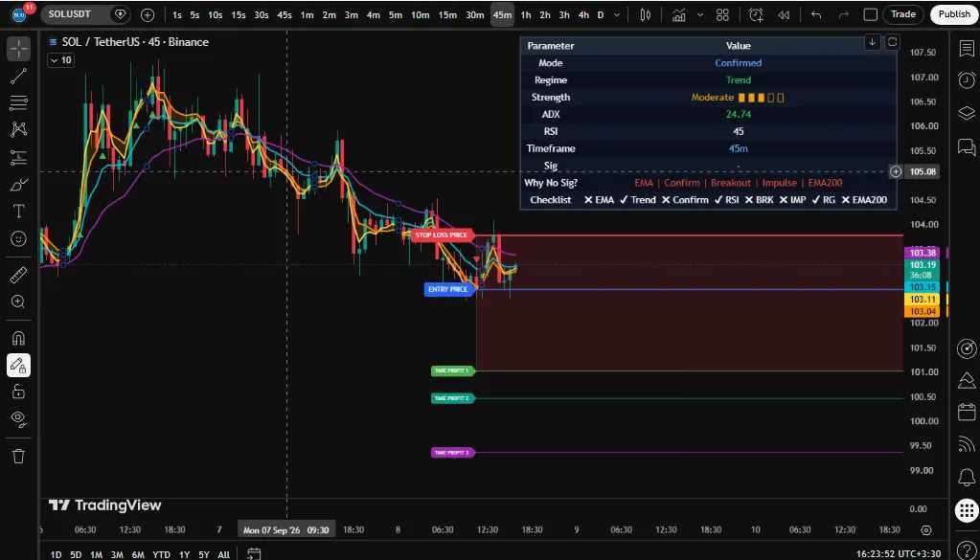980x560 pixels.
Task: Select the ruler measure tool
Action: click(19, 275)
